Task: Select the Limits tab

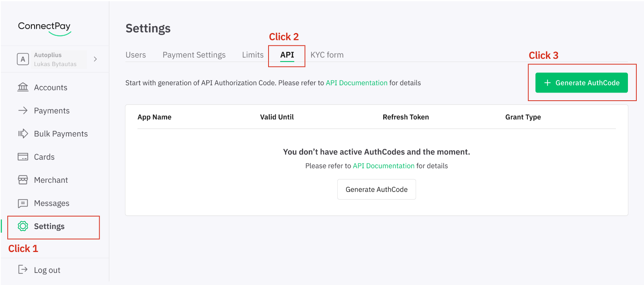Action: click(x=252, y=55)
